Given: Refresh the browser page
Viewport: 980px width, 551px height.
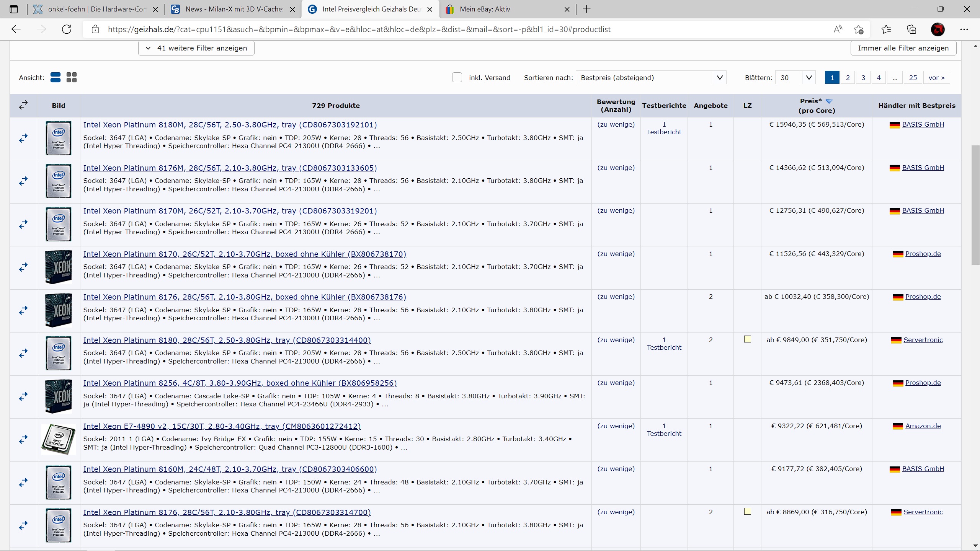Looking at the screenshot, I should point(67,29).
